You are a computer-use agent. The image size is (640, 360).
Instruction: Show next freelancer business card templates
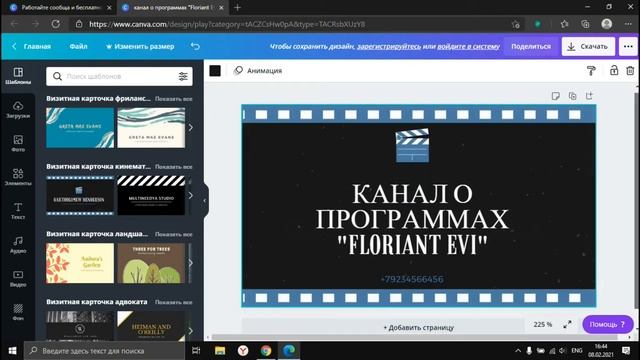click(190, 127)
